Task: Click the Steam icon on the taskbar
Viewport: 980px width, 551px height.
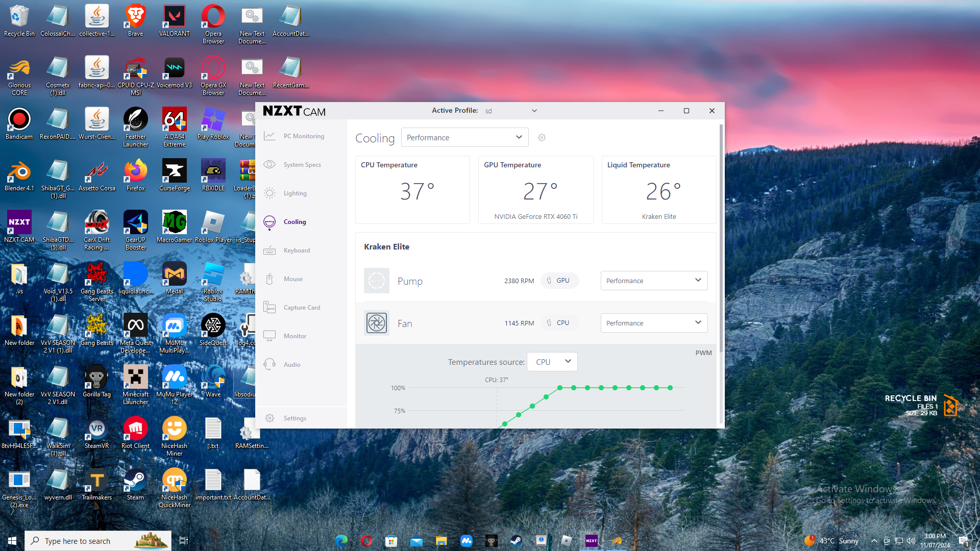Action: coord(517,541)
